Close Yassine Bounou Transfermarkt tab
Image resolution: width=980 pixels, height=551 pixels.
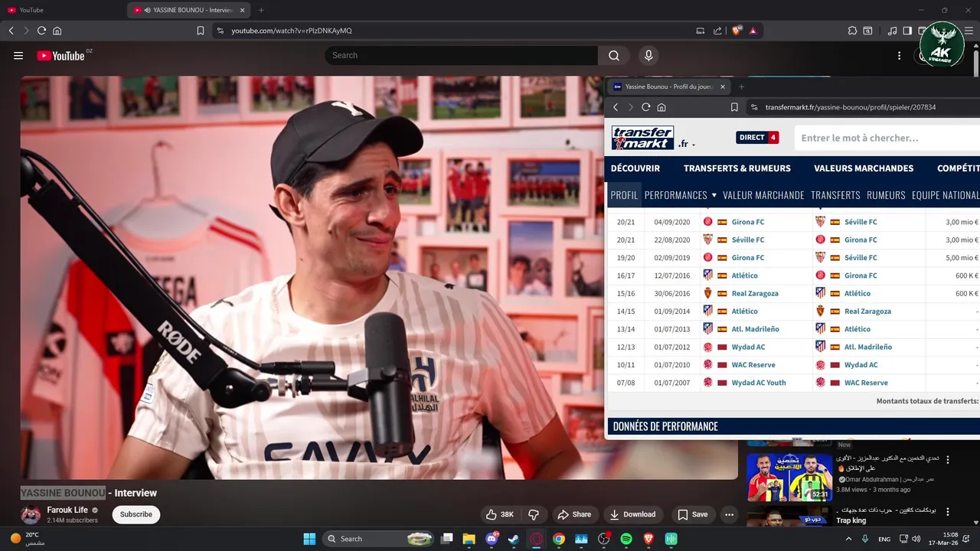pyautogui.click(x=723, y=86)
